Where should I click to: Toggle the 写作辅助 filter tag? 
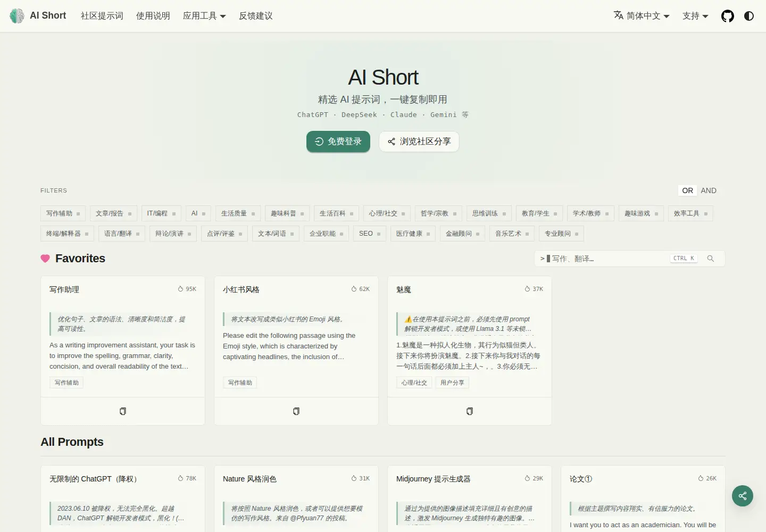(63, 213)
